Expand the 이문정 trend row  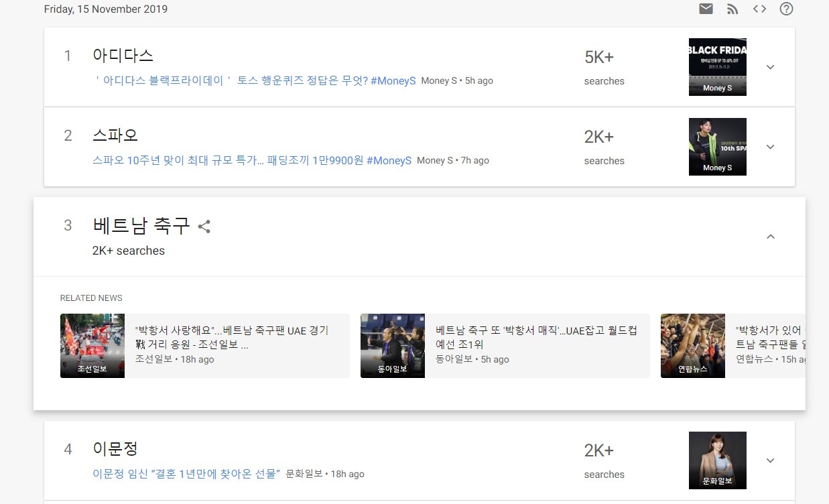770,460
